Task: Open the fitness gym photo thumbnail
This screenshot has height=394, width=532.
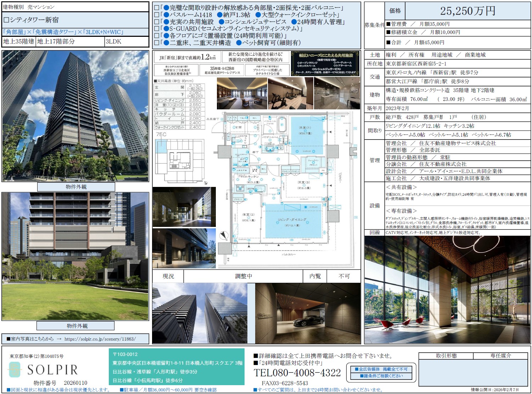Action: coord(290,93)
